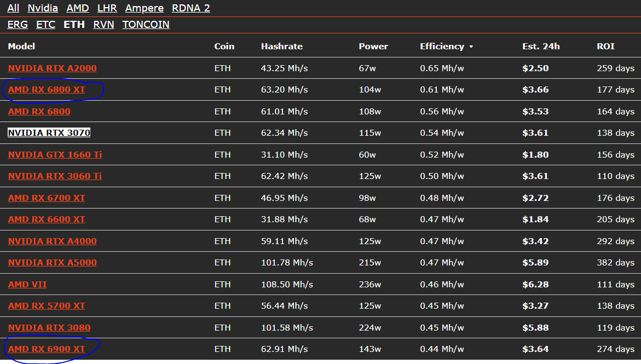Go to AMD RX 6900 XT page

(x=47, y=349)
